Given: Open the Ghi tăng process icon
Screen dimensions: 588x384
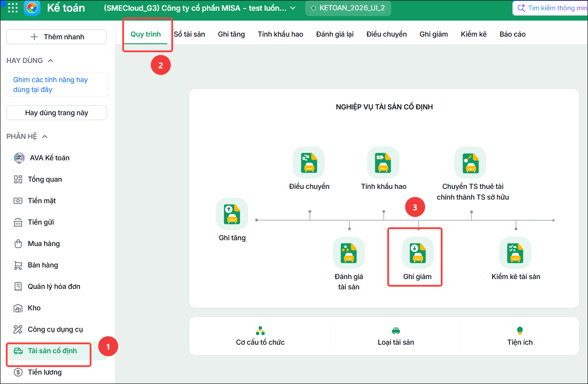Looking at the screenshot, I should 232,214.
